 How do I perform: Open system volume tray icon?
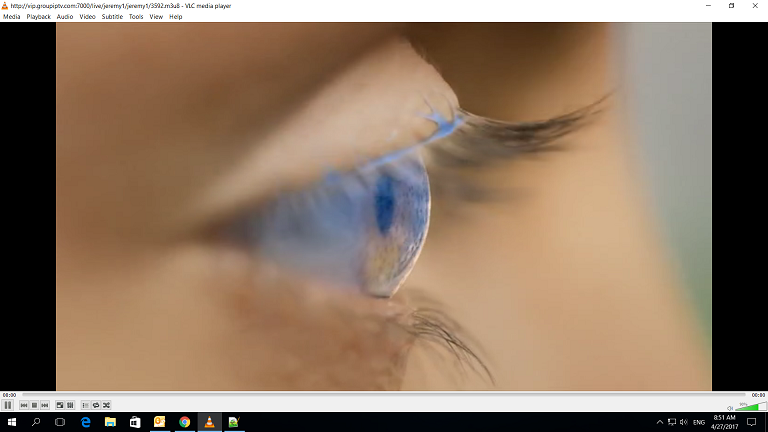684,422
